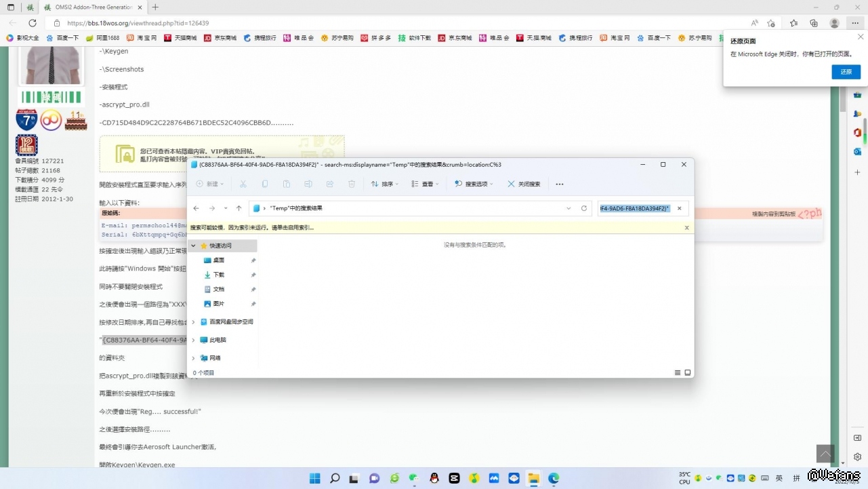
Task: Click 关闭搜索 to close search
Action: pos(524,184)
